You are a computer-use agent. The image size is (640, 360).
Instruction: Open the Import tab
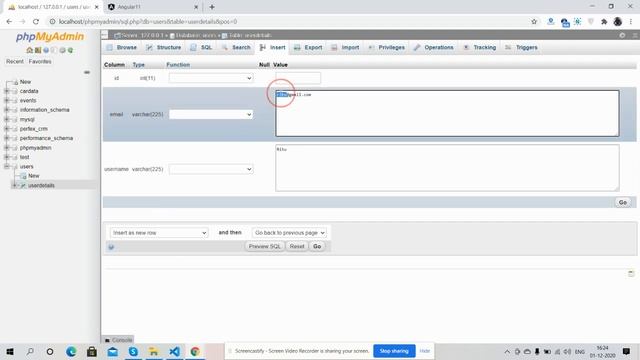(x=345, y=47)
